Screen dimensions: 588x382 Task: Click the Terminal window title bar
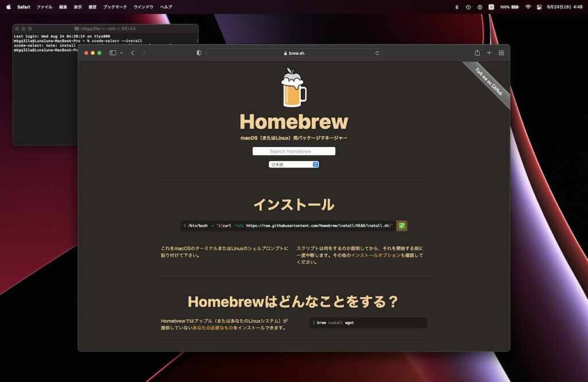coord(106,29)
